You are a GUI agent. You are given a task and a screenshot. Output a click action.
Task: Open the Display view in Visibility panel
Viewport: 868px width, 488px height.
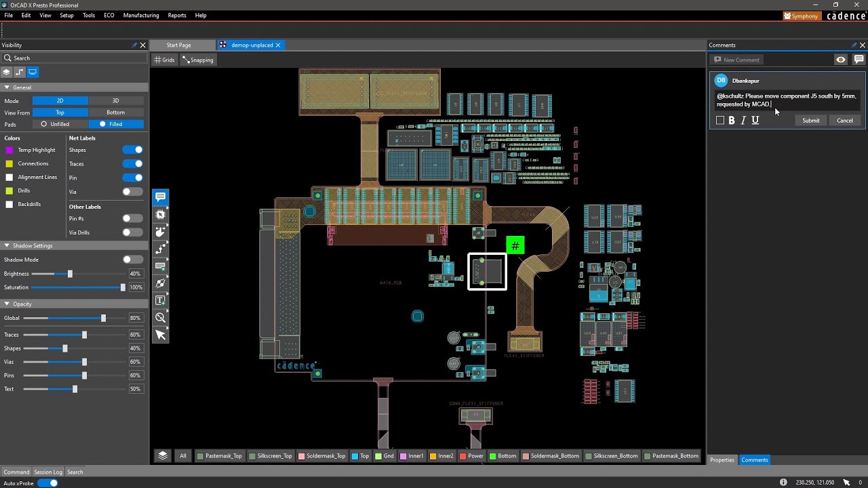coord(33,72)
